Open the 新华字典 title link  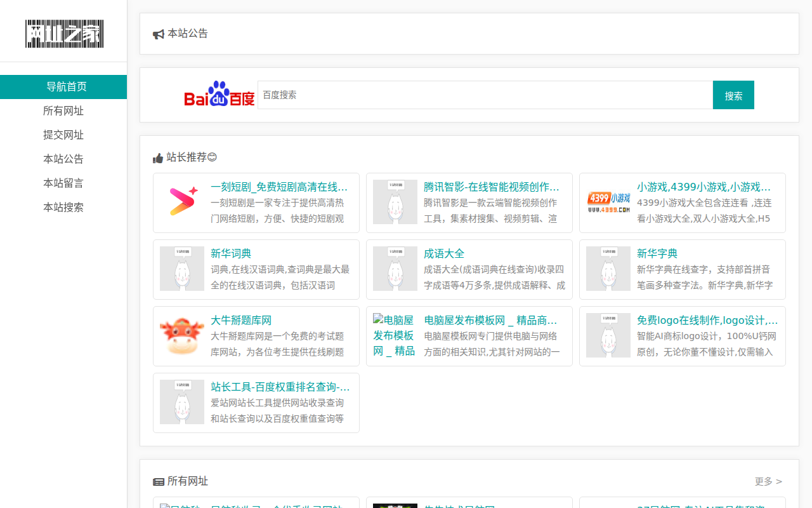pos(657,254)
